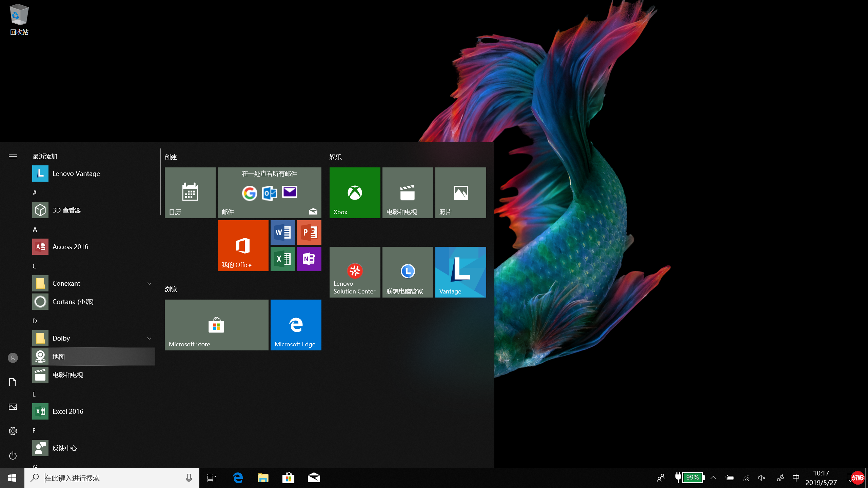The height and width of the screenshot is (488, 868).
Task: Open the OneNote tile
Action: pos(309,259)
